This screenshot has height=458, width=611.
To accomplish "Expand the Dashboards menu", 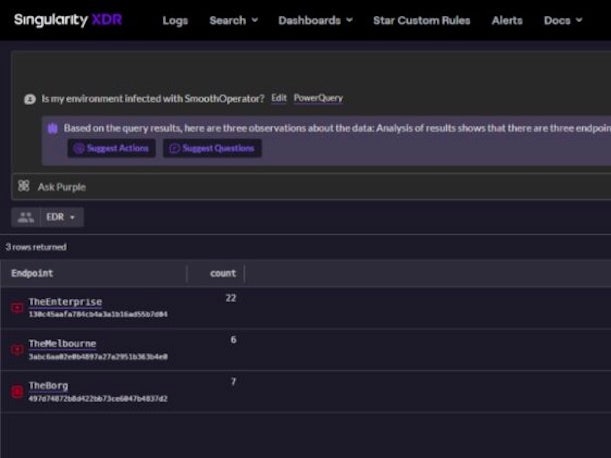I will [x=315, y=20].
